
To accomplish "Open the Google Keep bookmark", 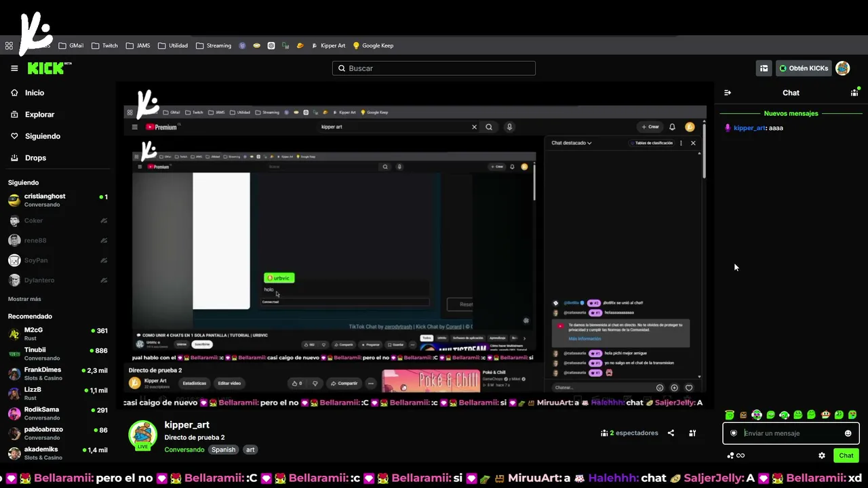I will (x=373, y=46).
